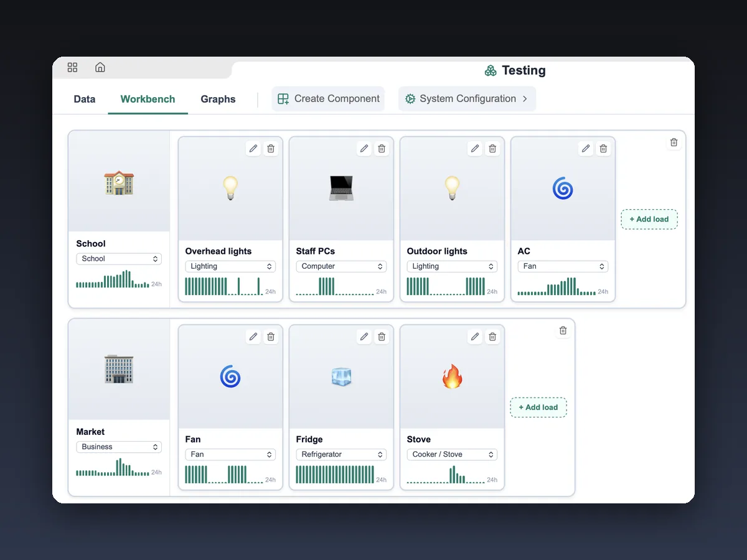Click the Fridge ice cube image
The height and width of the screenshot is (560, 747).
click(x=341, y=376)
